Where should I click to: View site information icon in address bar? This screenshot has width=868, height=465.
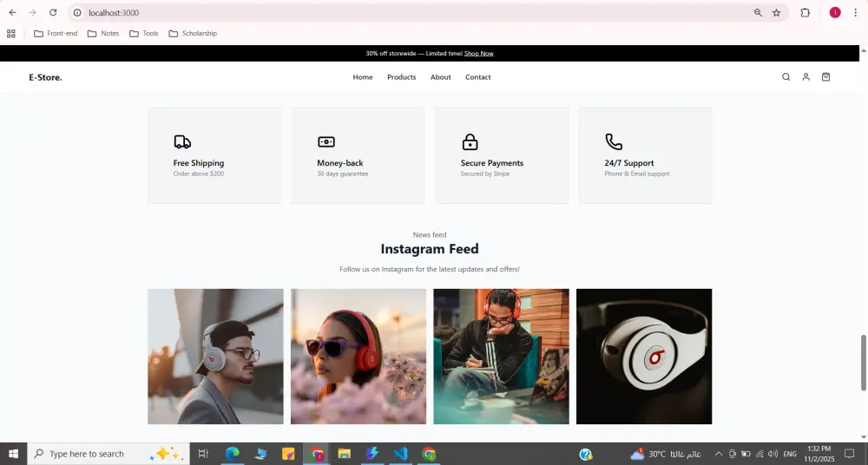click(x=77, y=12)
